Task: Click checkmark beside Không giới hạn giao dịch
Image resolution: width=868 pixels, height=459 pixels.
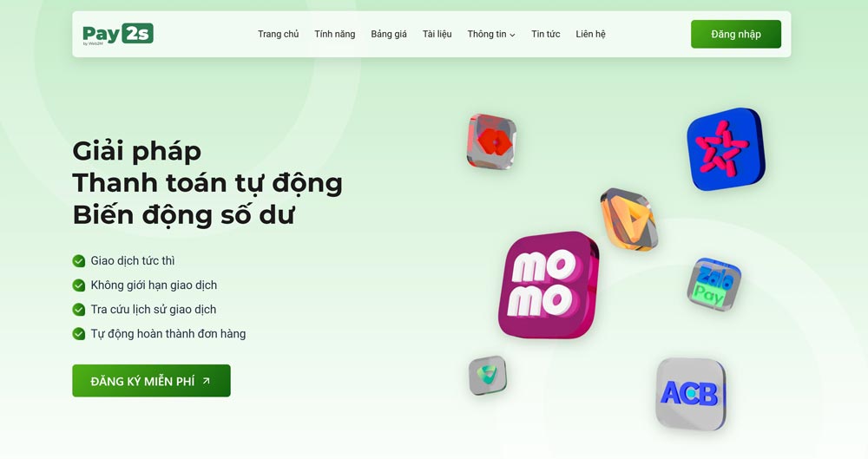Action: point(79,285)
